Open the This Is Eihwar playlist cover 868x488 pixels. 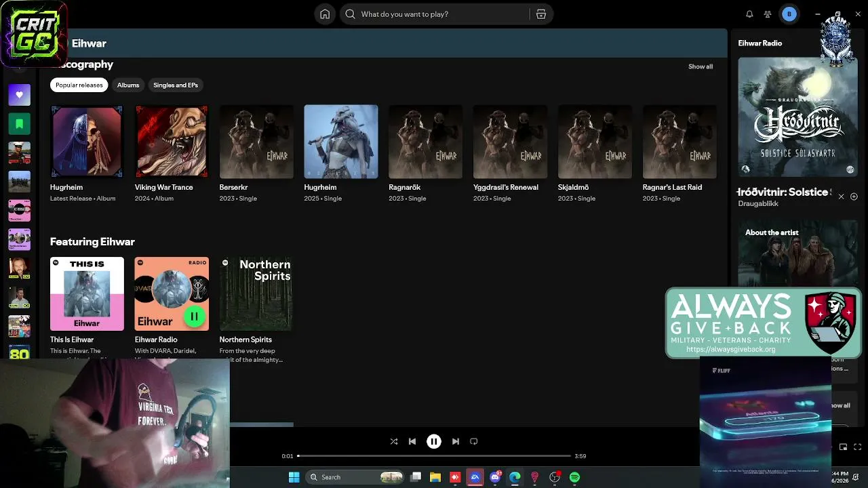[87, 293]
